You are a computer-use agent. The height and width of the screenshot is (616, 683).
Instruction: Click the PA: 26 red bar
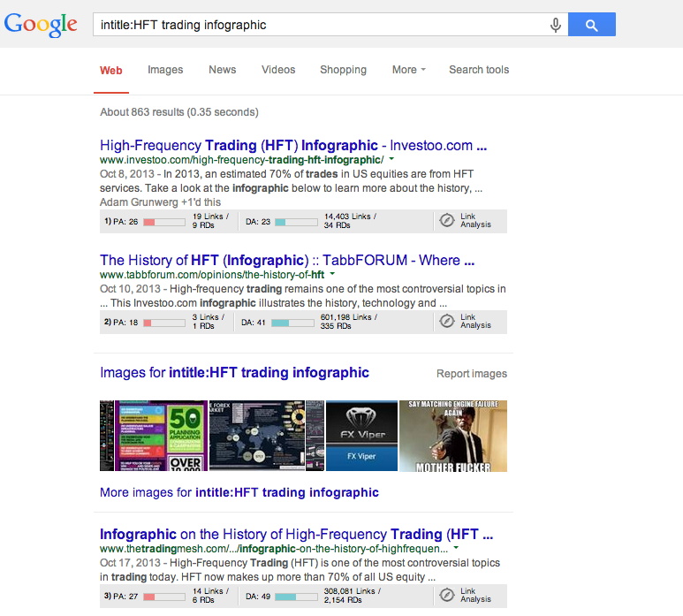pos(164,222)
